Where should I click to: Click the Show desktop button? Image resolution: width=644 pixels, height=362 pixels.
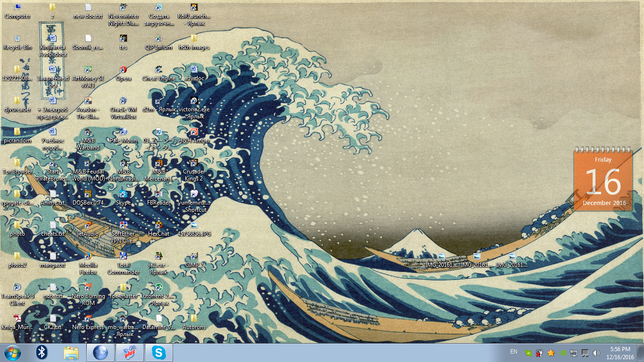pyautogui.click(x=640, y=353)
